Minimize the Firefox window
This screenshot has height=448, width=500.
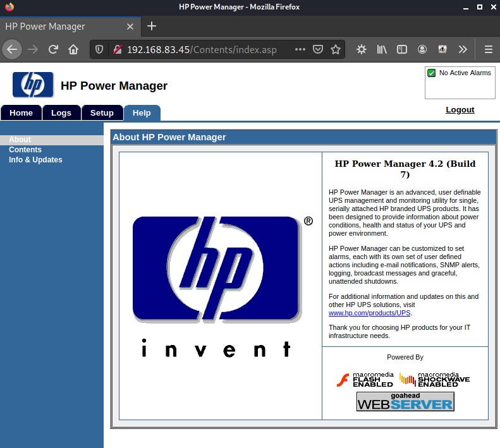[466, 7]
